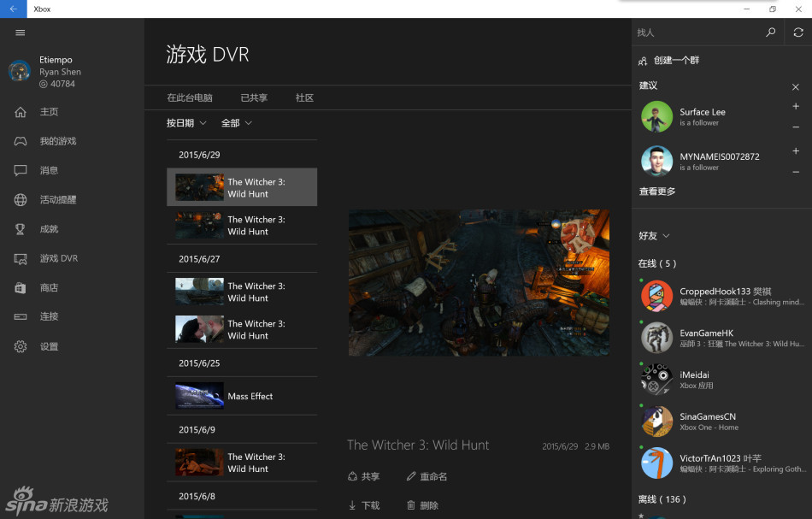Image resolution: width=812 pixels, height=519 pixels.
Task: Open Messages (消息) in sidebar
Action: [21, 170]
